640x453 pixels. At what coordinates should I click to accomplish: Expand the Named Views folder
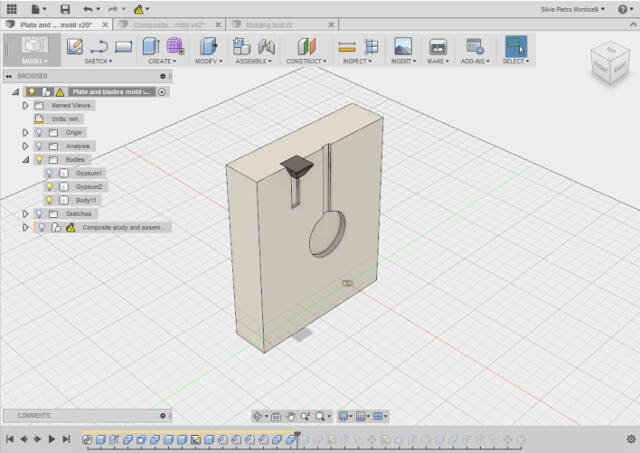point(25,105)
